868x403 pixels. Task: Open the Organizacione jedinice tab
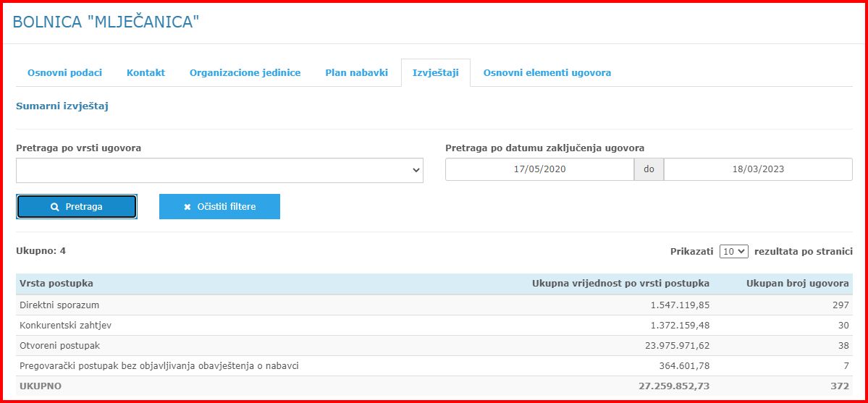[245, 72]
